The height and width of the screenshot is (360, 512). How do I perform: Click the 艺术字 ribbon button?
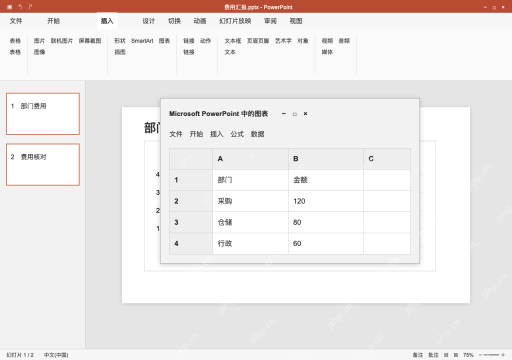point(283,41)
